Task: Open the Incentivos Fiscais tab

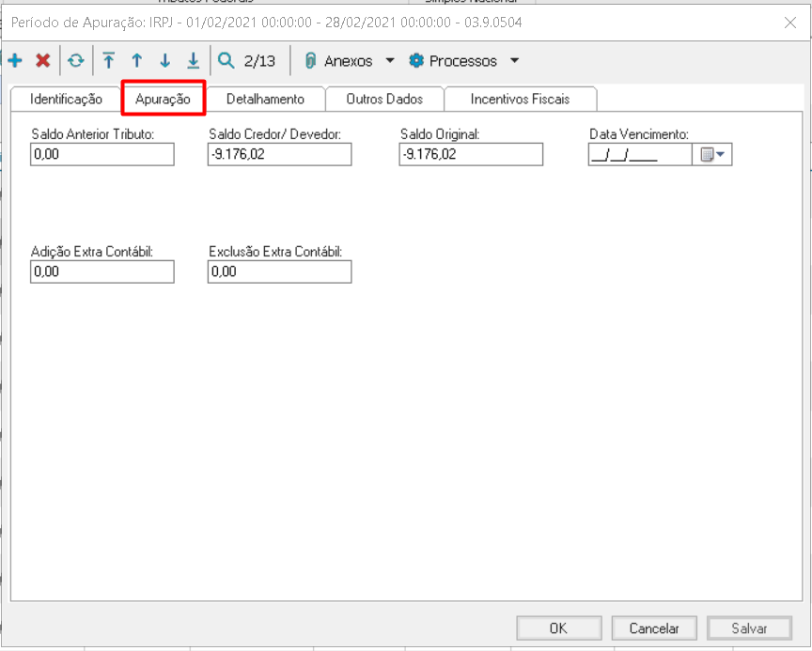Action: pos(520,99)
